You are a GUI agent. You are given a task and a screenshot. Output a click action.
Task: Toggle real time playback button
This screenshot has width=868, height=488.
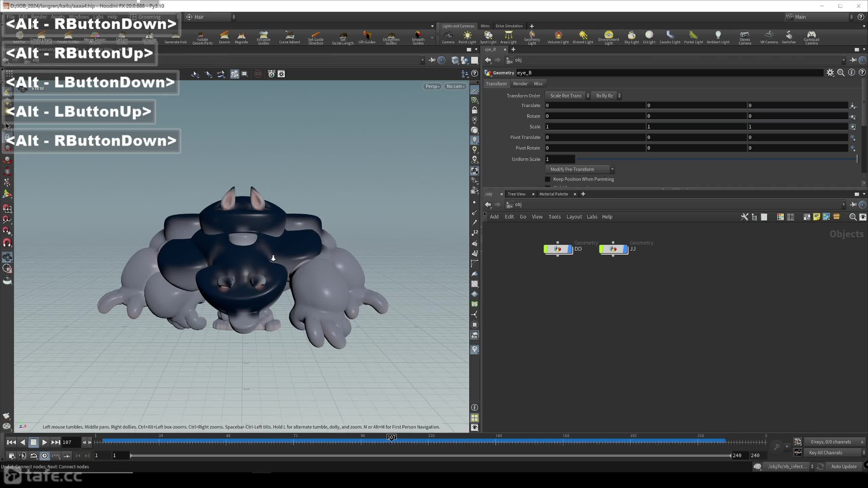coord(44,456)
